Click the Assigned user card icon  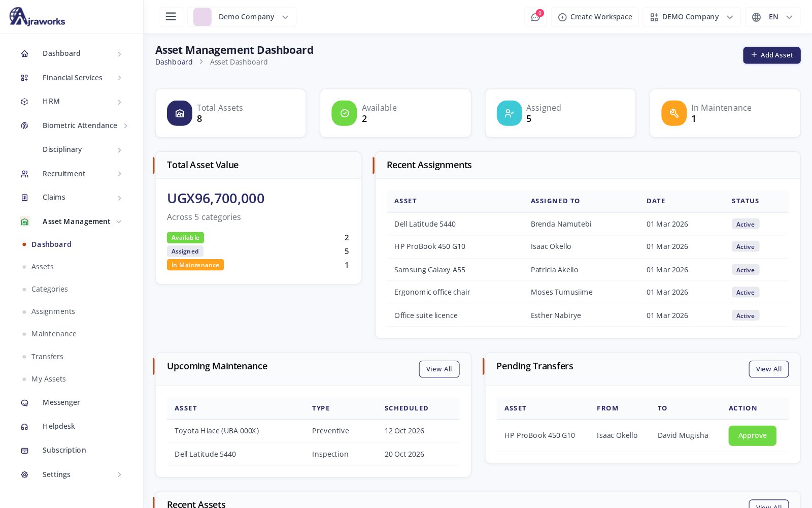[x=510, y=113]
